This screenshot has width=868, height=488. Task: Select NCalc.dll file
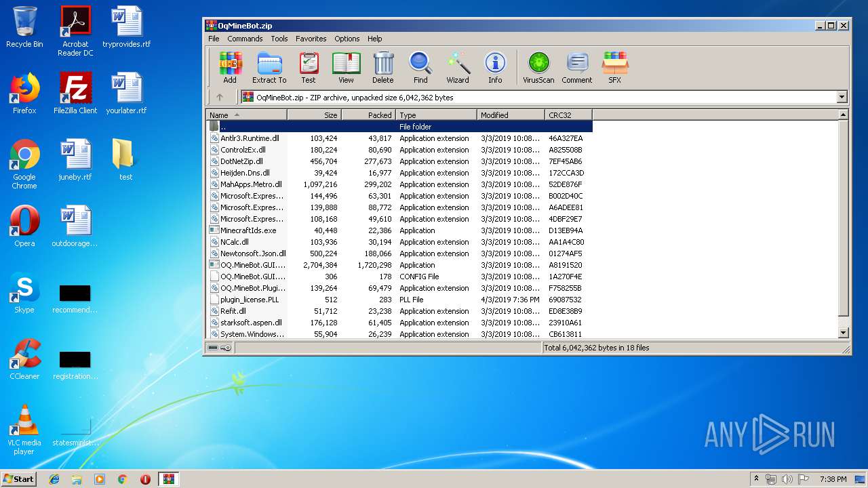coord(400,242)
